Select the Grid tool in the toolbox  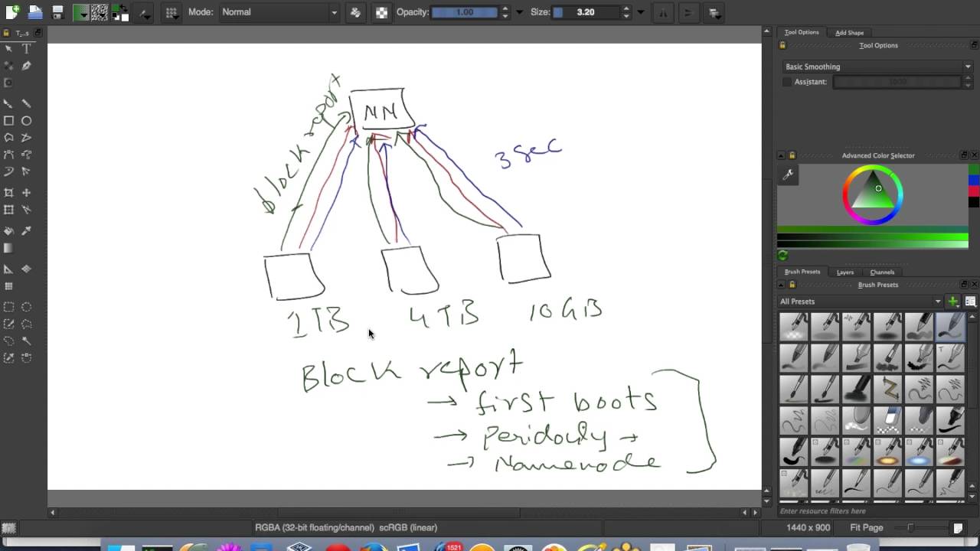pos(8,286)
